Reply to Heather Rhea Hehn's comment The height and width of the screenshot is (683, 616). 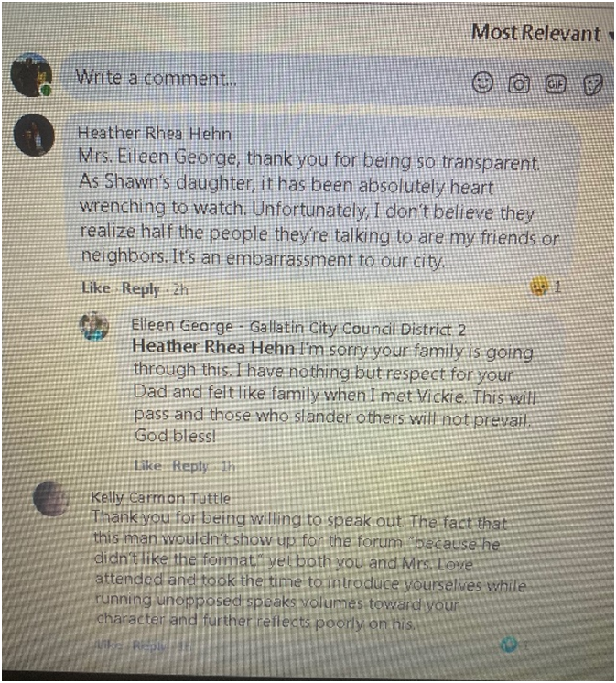coord(141,288)
